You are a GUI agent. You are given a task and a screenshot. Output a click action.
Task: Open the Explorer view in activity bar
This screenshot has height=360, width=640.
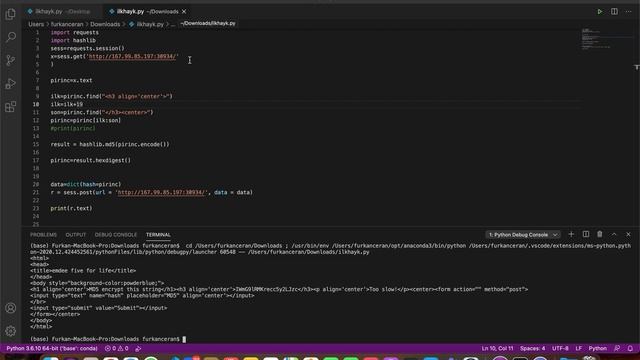click(x=11, y=14)
